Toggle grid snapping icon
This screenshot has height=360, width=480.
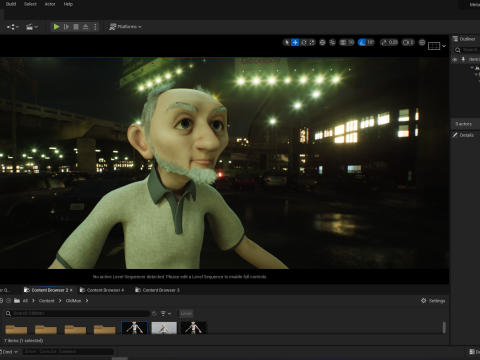click(x=343, y=42)
